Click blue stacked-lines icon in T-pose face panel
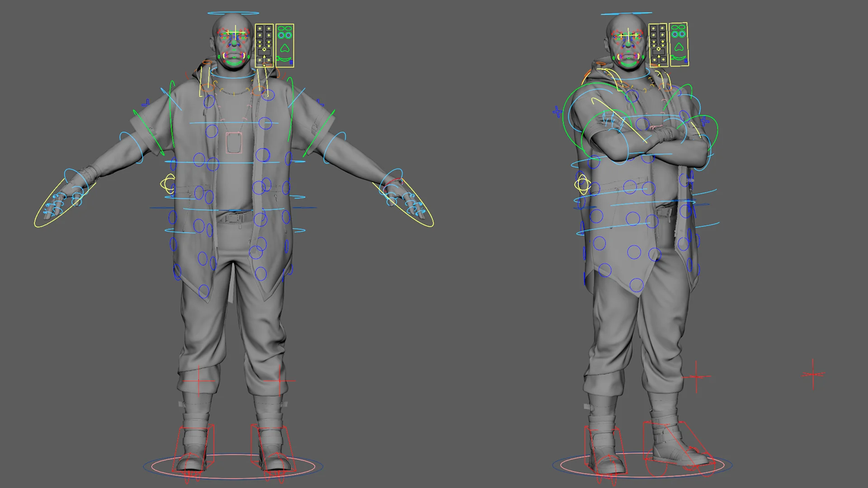The width and height of the screenshot is (868, 488). (291, 62)
